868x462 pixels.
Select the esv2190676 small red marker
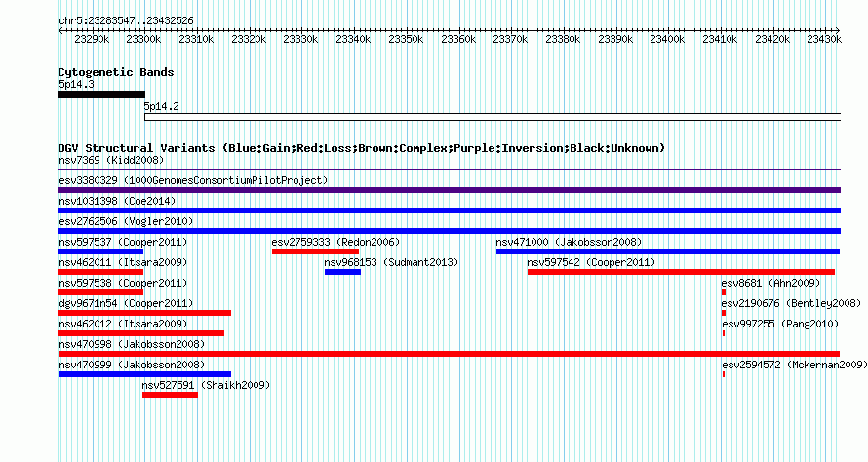tap(724, 313)
